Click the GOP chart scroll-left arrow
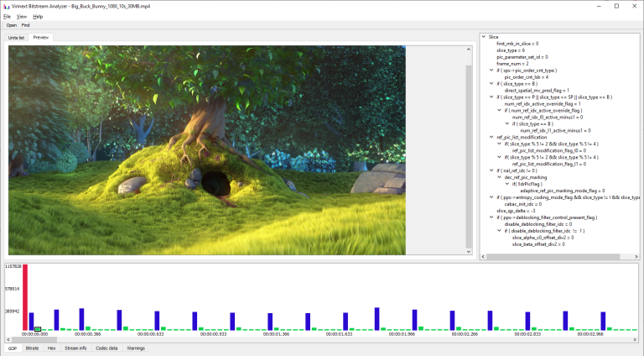The image size is (644, 356). point(8,339)
